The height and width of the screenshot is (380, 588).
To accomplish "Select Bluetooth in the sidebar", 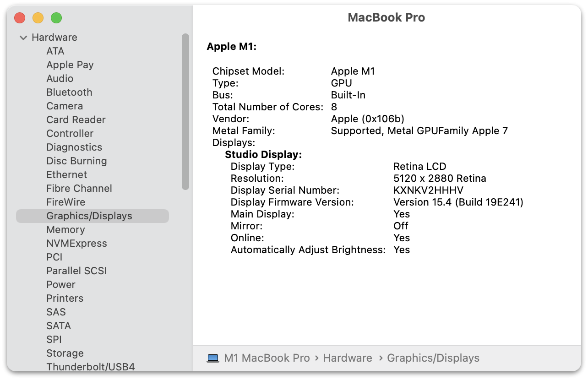I will [x=69, y=92].
